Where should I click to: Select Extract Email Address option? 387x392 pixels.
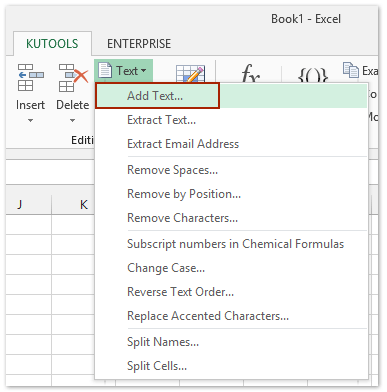231,144
